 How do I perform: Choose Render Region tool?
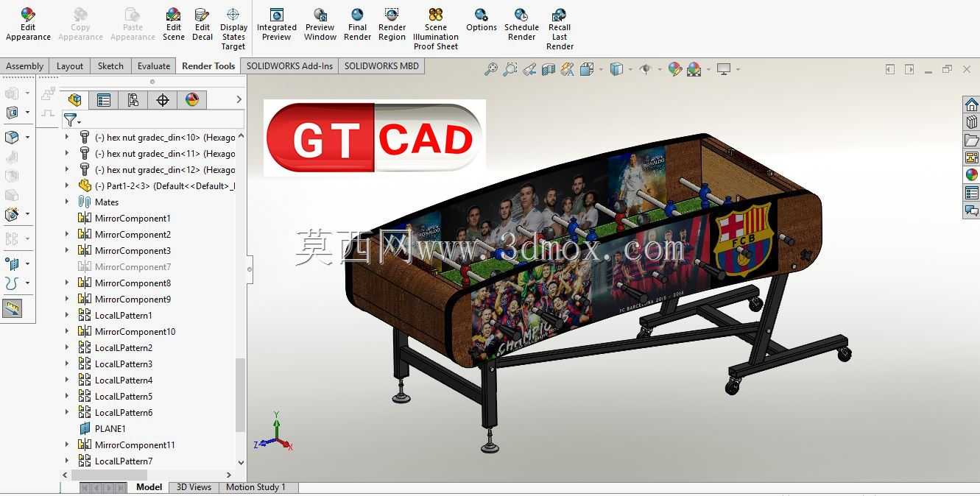[x=392, y=24]
